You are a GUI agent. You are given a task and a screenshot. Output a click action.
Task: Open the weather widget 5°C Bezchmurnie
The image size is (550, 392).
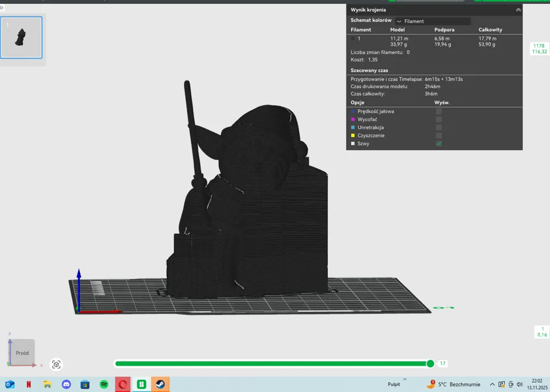453,384
